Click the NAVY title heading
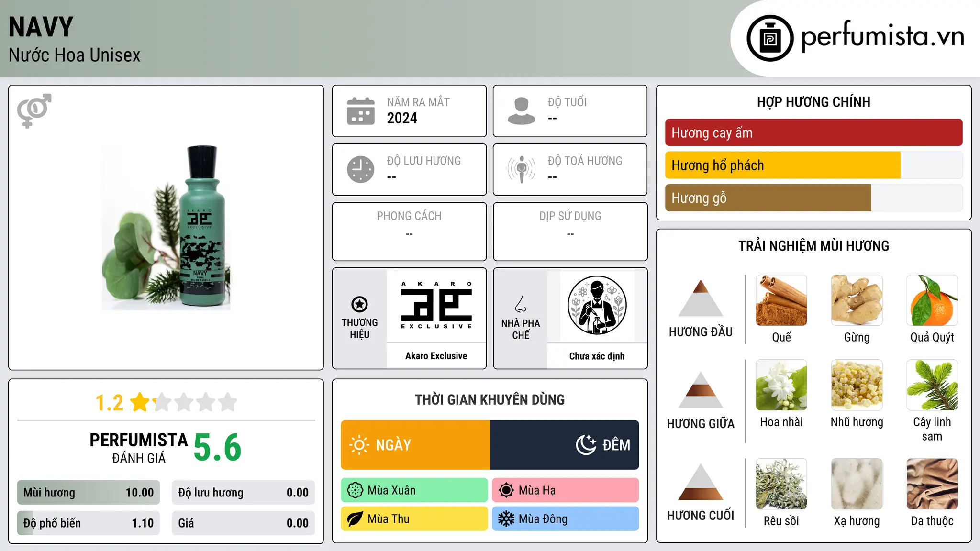 tap(41, 27)
